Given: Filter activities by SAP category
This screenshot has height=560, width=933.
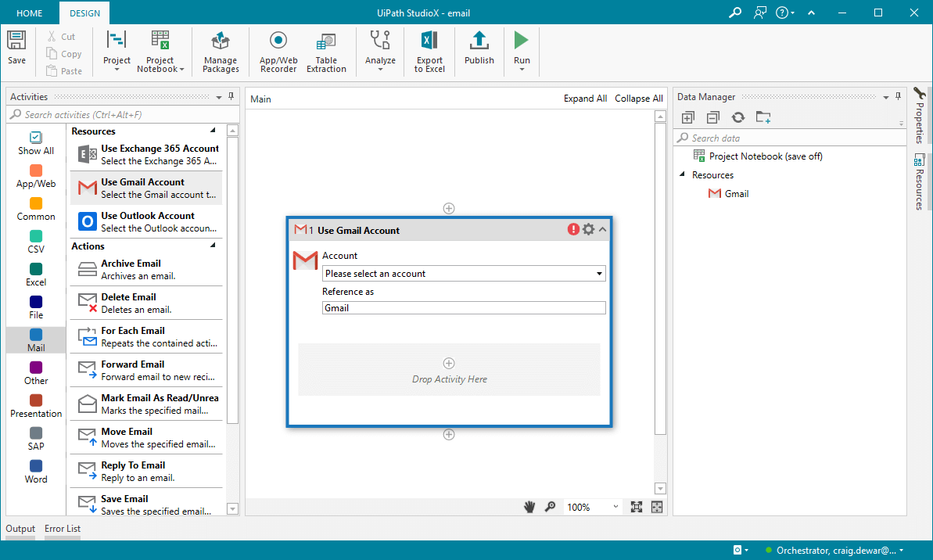Looking at the screenshot, I should click(36, 440).
